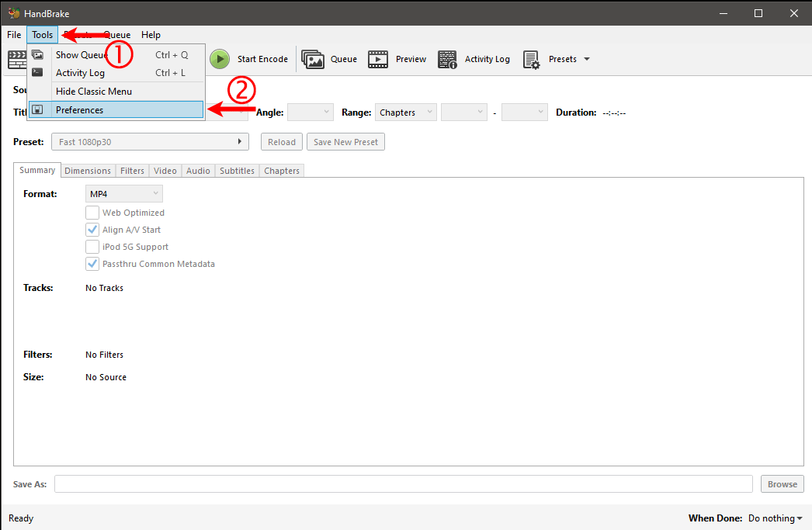The width and height of the screenshot is (812, 530).
Task: Open the Range Chapters dropdown
Action: tap(405, 113)
